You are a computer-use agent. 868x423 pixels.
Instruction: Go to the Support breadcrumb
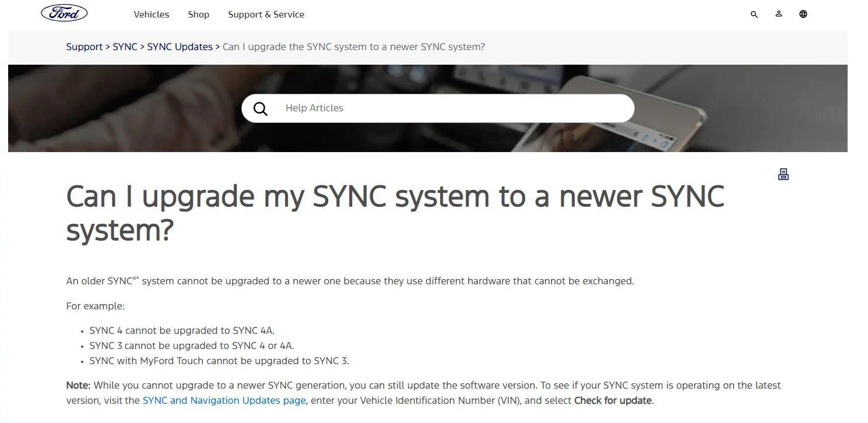(x=85, y=47)
